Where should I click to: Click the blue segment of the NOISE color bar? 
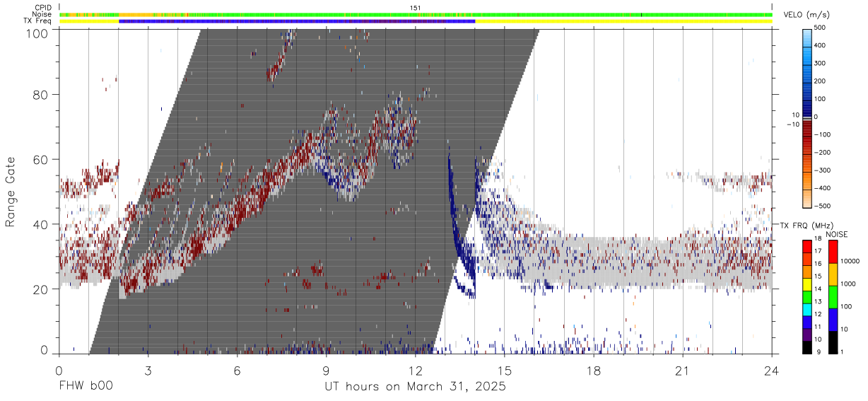click(832, 319)
